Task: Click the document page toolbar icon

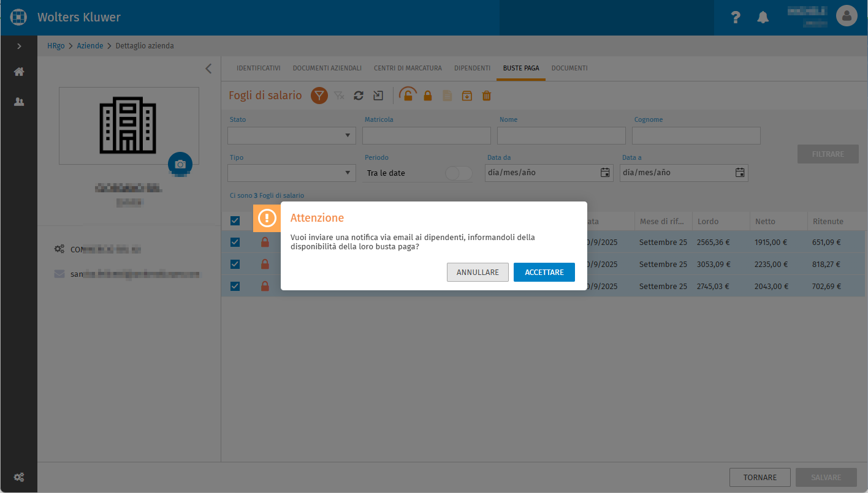Action: pyautogui.click(x=447, y=96)
